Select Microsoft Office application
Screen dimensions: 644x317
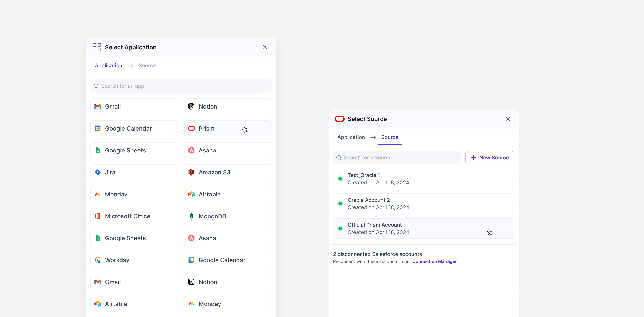click(134, 216)
